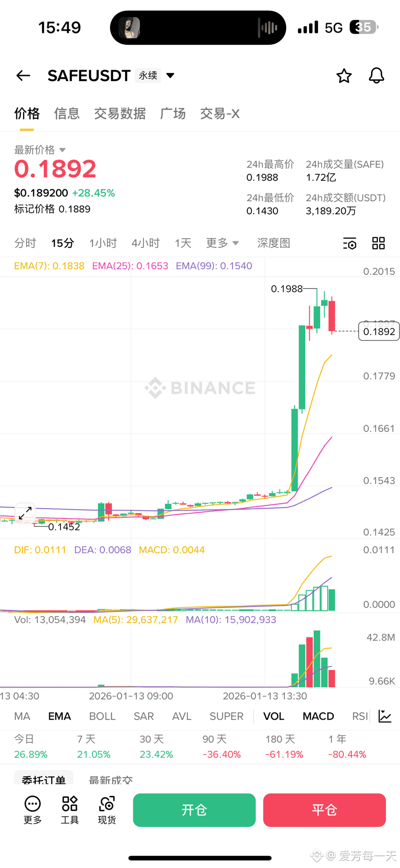Viewport: 400px width, 868px height.
Task: Open the 最新成交 tab
Action: (111, 779)
